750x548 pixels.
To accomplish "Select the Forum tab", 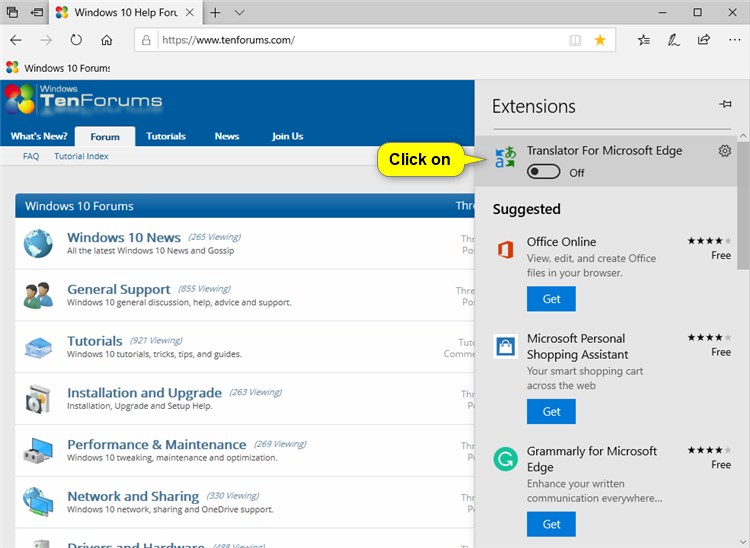I will tap(105, 137).
